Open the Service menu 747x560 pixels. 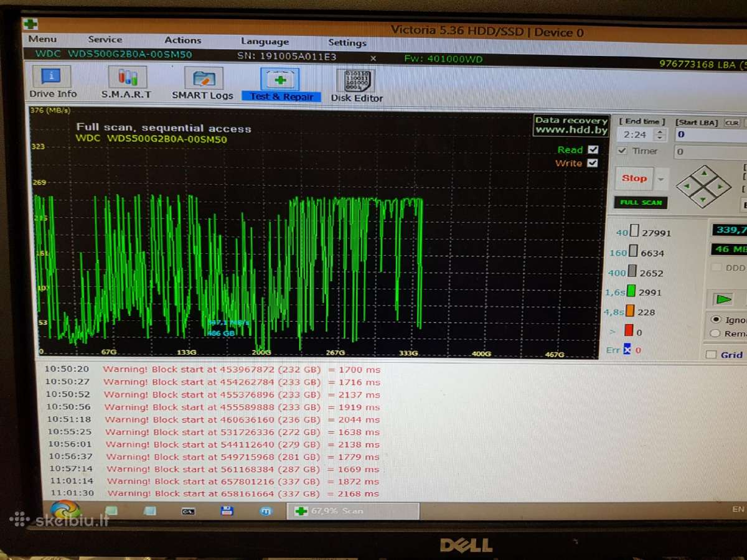tap(105, 39)
